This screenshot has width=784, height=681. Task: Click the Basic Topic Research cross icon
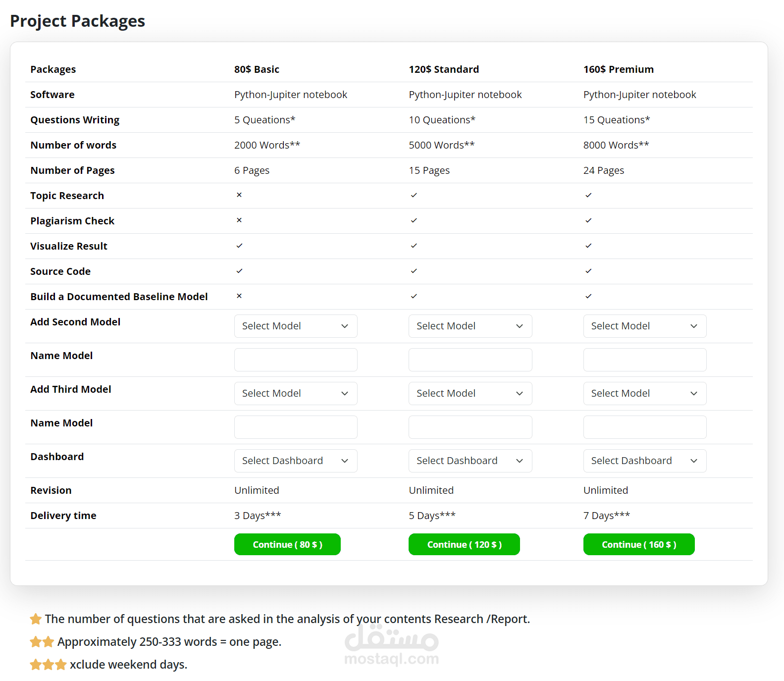click(x=239, y=195)
